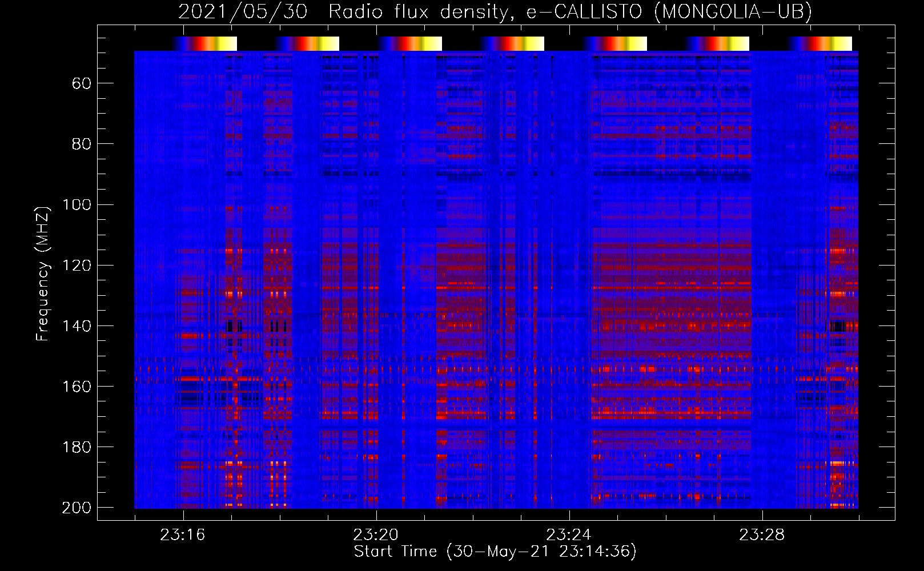This screenshot has width=924, height=571.
Task: Click the '60' frequency tick label
Action: (82, 84)
